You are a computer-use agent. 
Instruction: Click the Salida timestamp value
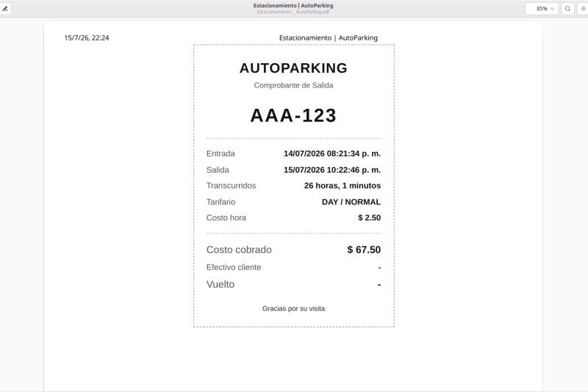click(332, 170)
